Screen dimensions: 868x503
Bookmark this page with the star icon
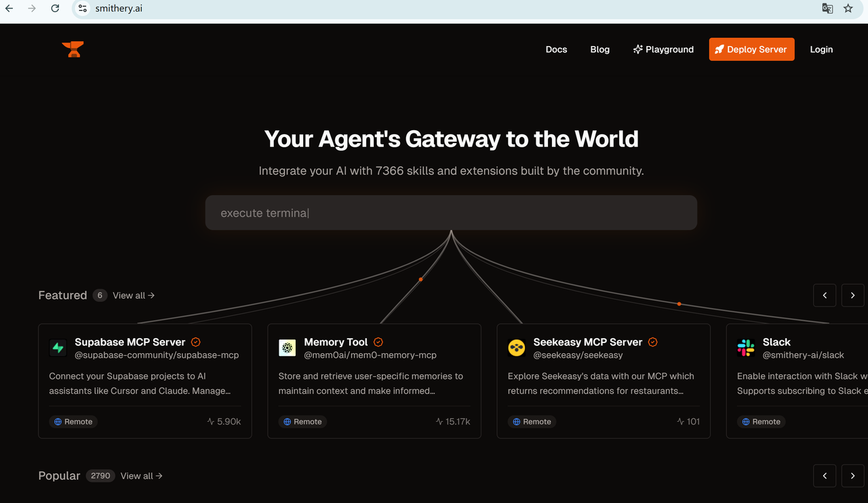pos(848,9)
